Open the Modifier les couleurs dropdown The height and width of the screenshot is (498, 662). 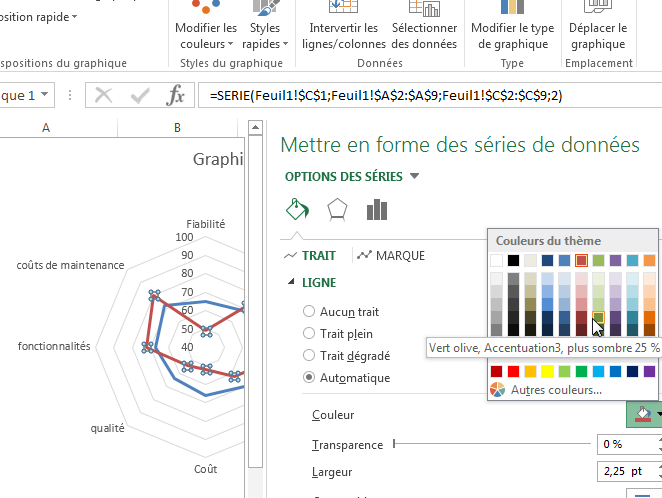(x=206, y=35)
